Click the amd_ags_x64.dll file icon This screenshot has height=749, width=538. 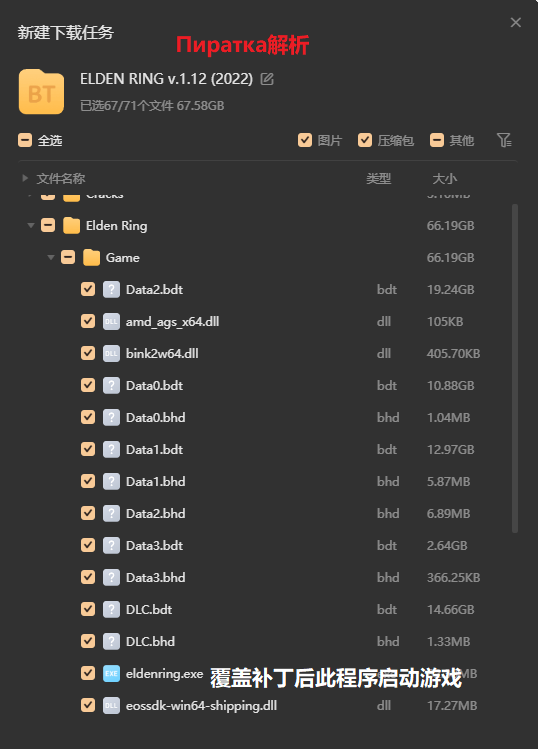(x=111, y=321)
